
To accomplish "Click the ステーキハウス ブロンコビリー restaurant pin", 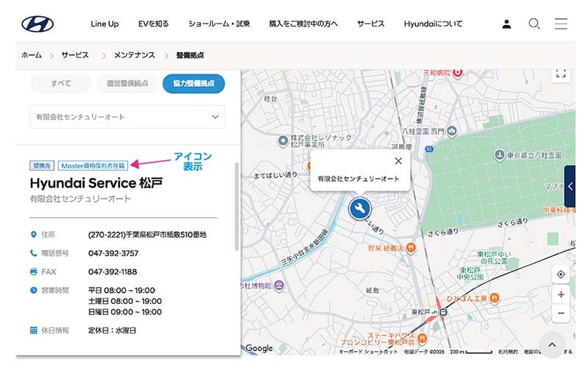I will pos(422,339).
